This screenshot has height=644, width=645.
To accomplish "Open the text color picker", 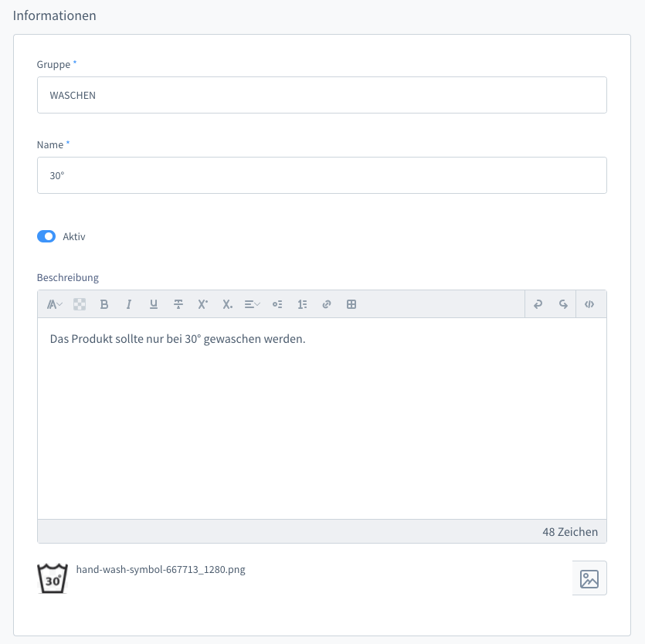I will click(80, 304).
